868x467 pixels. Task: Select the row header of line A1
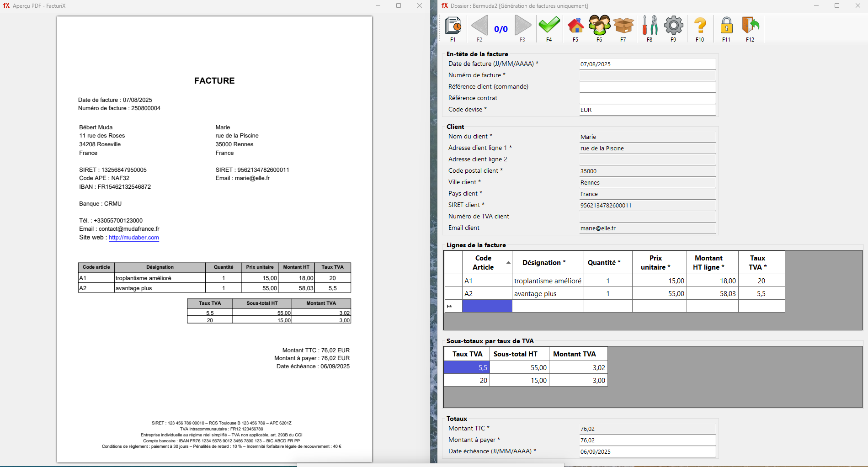point(453,281)
